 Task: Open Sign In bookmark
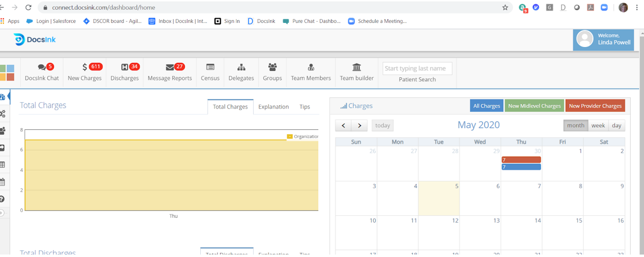click(x=227, y=21)
